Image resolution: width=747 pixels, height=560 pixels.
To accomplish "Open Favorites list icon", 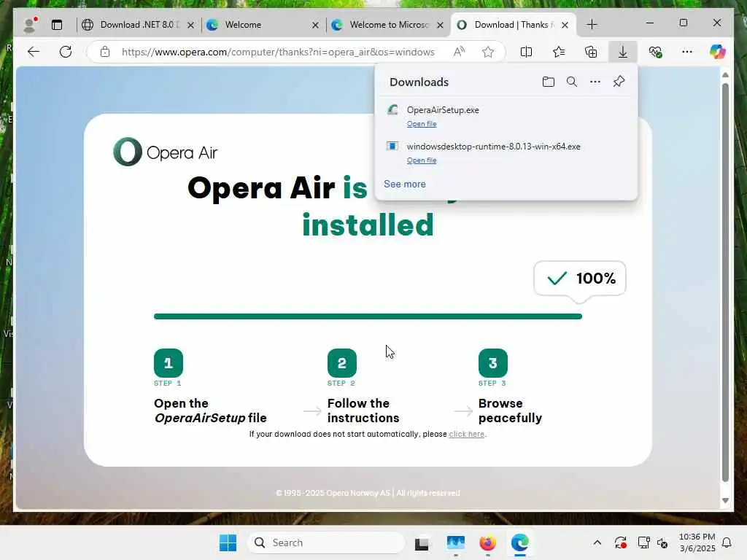I will pyautogui.click(x=558, y=52).
